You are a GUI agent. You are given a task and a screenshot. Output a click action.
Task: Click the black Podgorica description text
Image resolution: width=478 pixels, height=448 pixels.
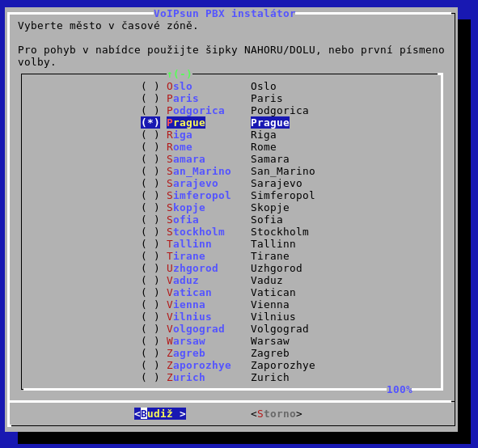(x=280, y=111)
